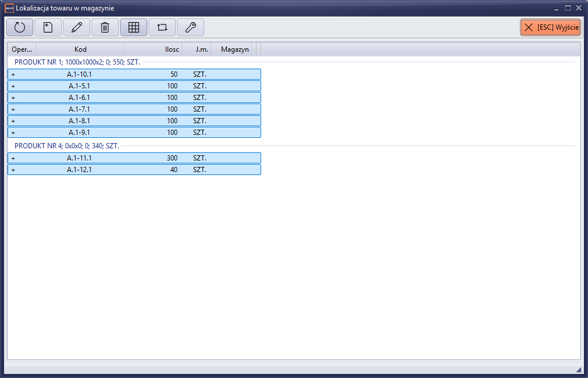Click the new document icon
The width and height of the screenshot is (588, 378).
tap(48, 27)
